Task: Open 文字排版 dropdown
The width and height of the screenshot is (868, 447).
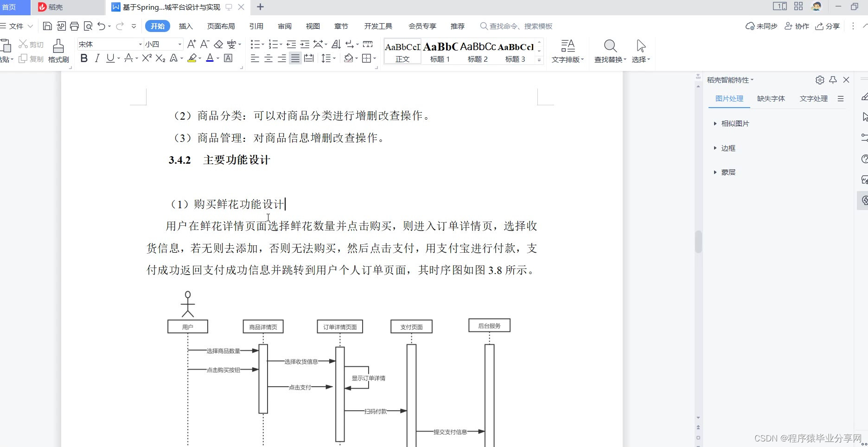Action: tap(568, 51)
